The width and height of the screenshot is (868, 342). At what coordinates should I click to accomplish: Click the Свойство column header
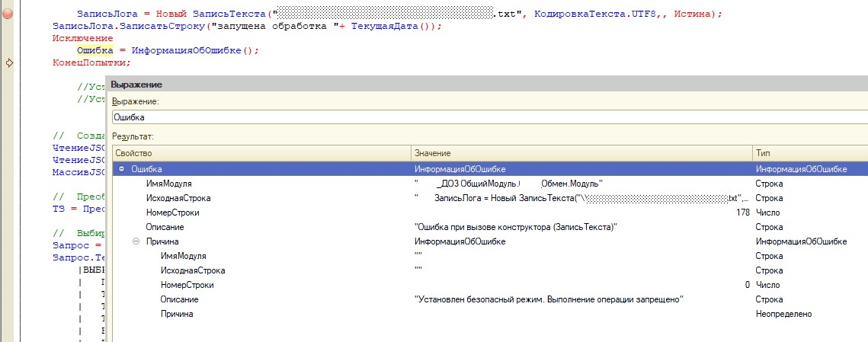click(261, 153)
